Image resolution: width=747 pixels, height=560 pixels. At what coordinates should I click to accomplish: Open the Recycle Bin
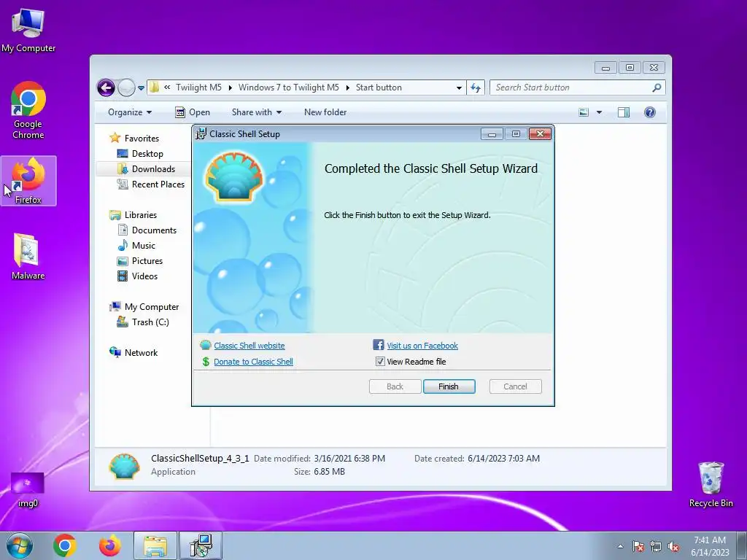pyautogui.click(x=711, y=485)
